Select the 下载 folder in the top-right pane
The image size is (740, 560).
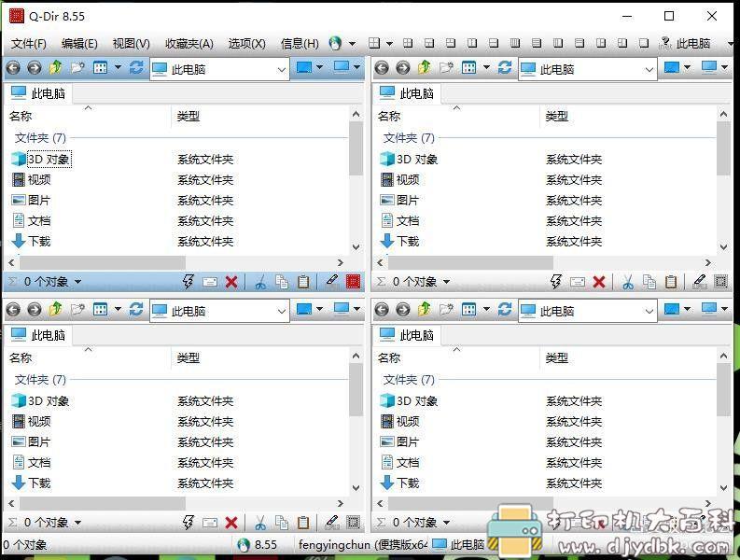(399, 242)
